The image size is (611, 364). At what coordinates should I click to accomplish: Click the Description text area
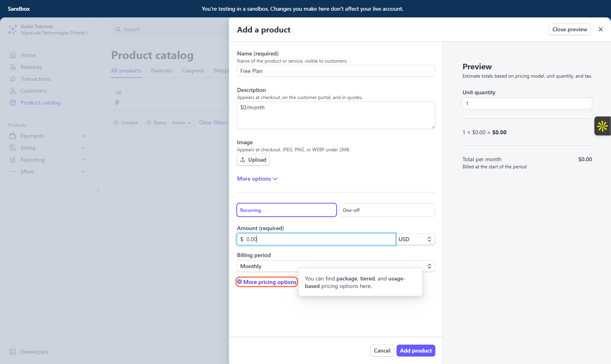[336, 115]
